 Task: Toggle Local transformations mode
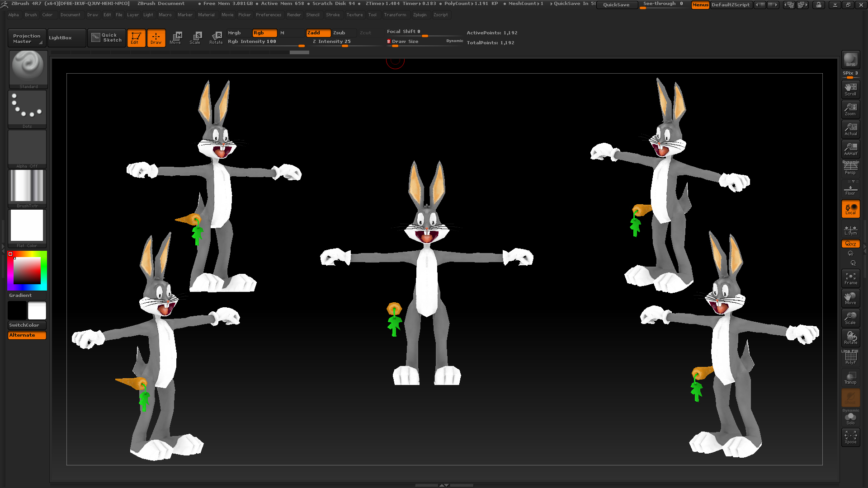coord(850,209)
